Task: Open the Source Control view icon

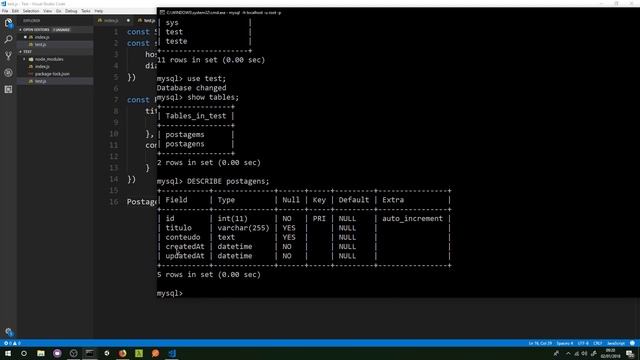Action: pyautogui.click(x=8, y=56)
